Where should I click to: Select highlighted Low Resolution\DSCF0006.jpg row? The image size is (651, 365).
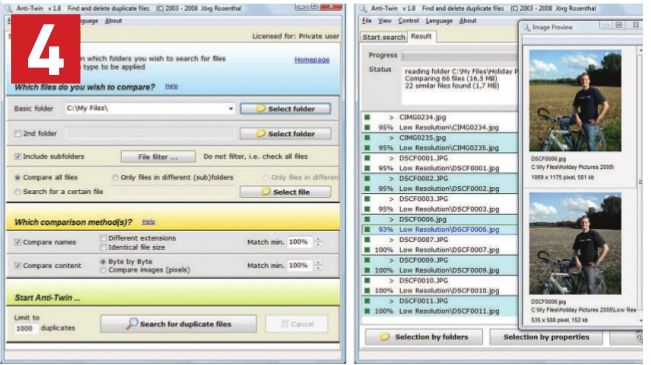(440, 230)
